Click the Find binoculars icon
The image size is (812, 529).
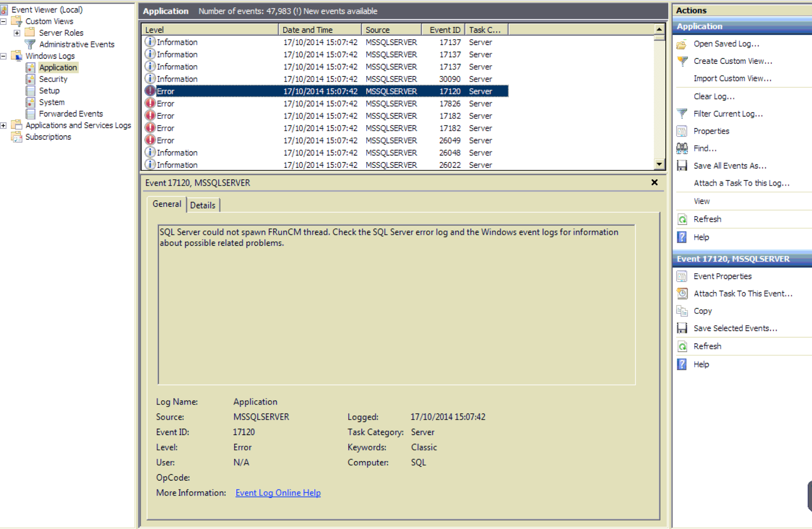[x=682, y=148]
